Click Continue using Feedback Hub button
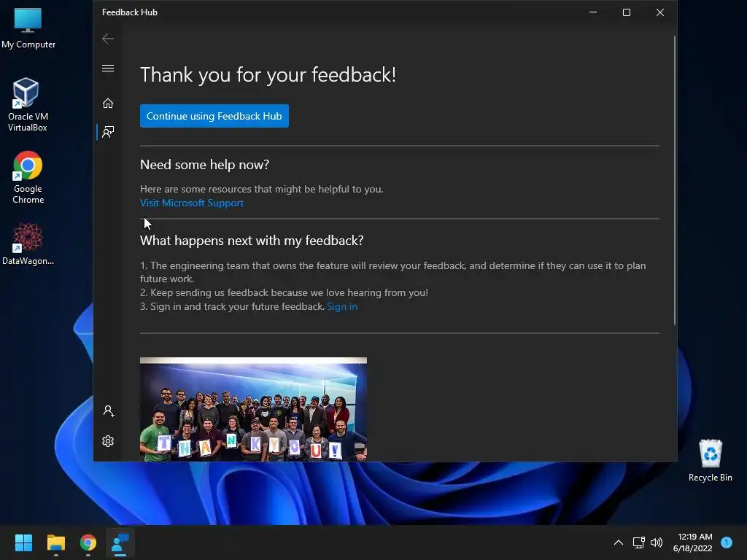This screenshot has height=560, width=747. [214, 116]
